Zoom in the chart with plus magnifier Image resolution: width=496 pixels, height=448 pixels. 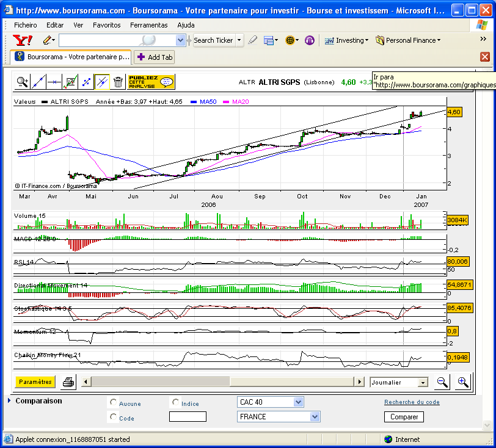pos(464,382)
